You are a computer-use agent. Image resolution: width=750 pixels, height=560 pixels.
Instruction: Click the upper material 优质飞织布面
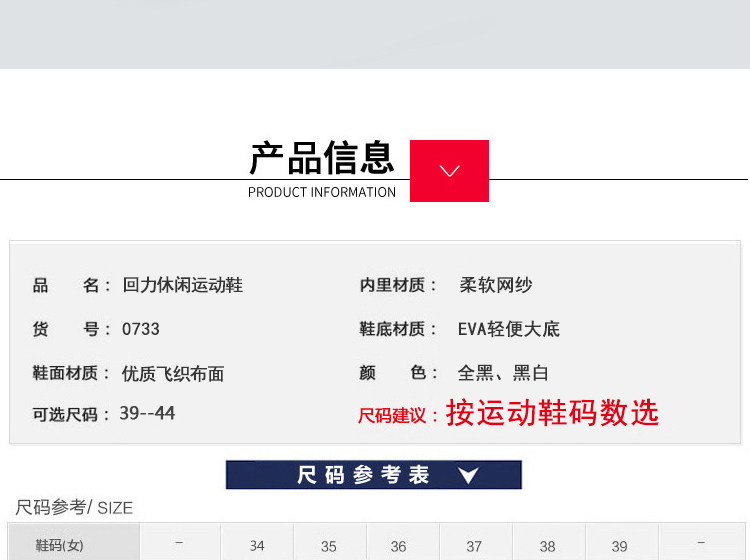pyautogui.click(x=173, y=373)
